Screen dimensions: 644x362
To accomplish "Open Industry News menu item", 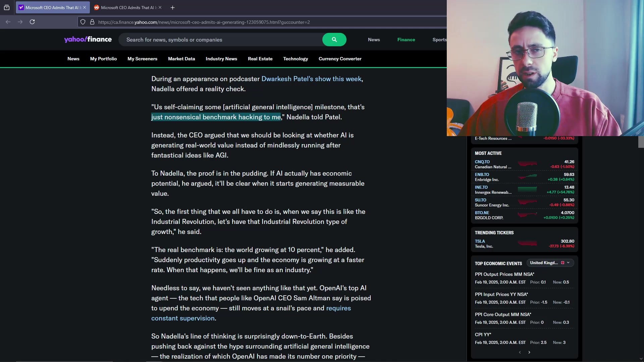I will pyautogui.click(x=221, y=59).
